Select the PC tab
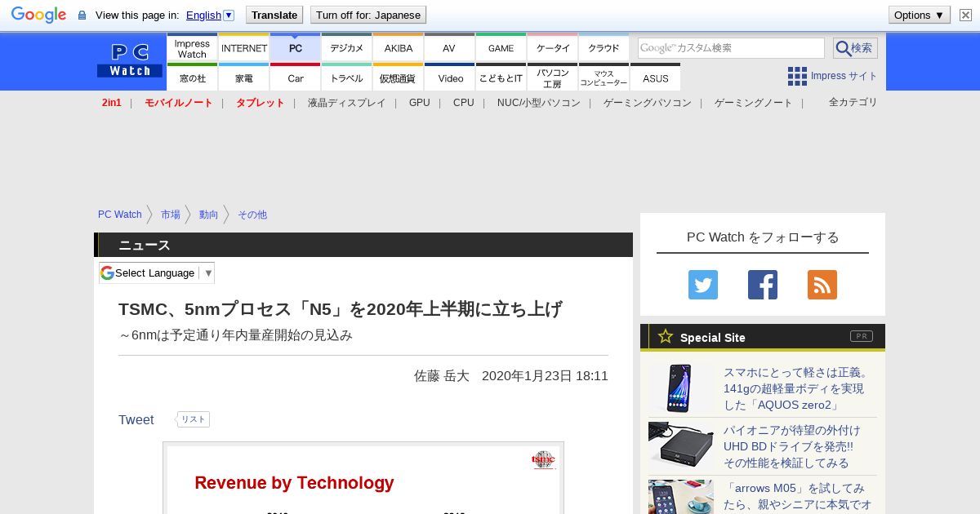980x514 pixels. pos(296,47)
